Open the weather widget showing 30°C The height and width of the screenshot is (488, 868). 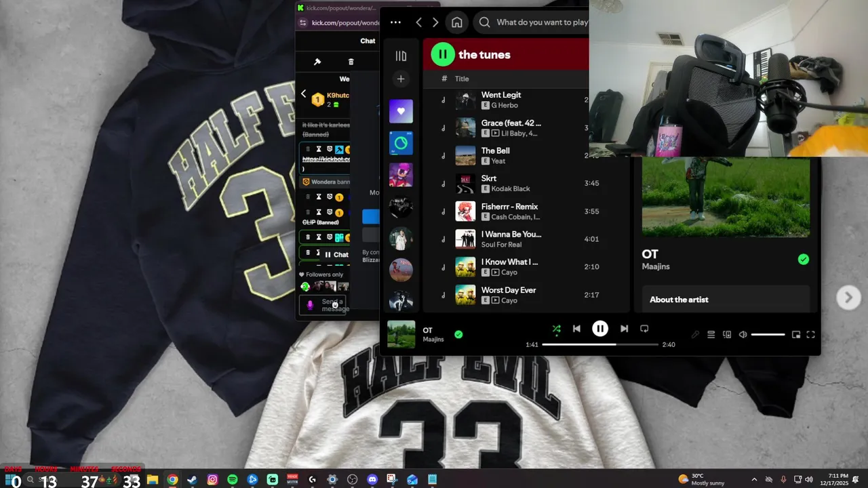click(x=703, y=479)
